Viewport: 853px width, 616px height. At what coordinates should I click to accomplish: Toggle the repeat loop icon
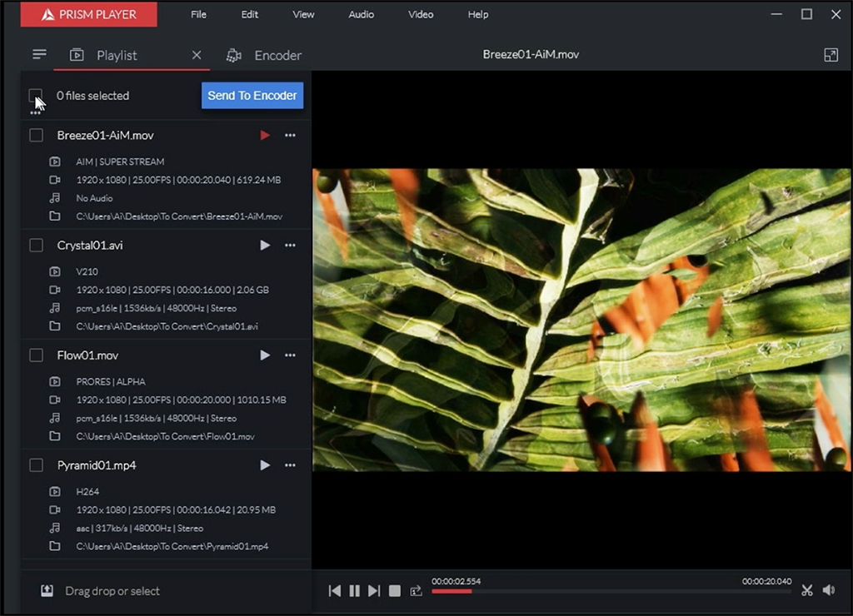[417, 591]
